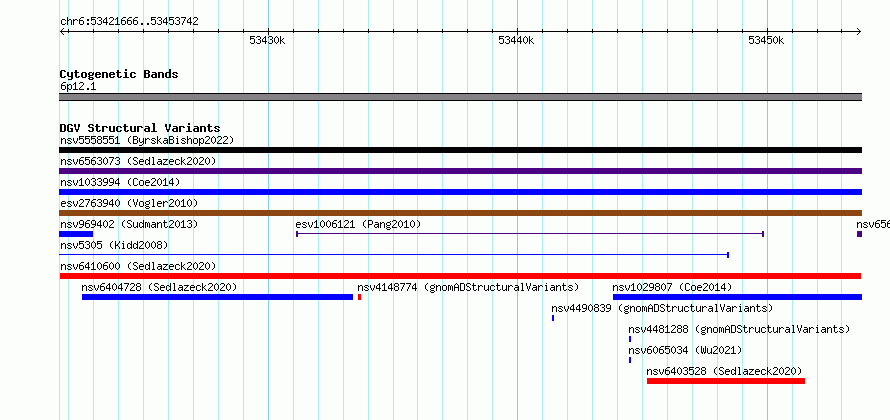
Task: Click the 53430k ruler label
Action: pos(267,40)
